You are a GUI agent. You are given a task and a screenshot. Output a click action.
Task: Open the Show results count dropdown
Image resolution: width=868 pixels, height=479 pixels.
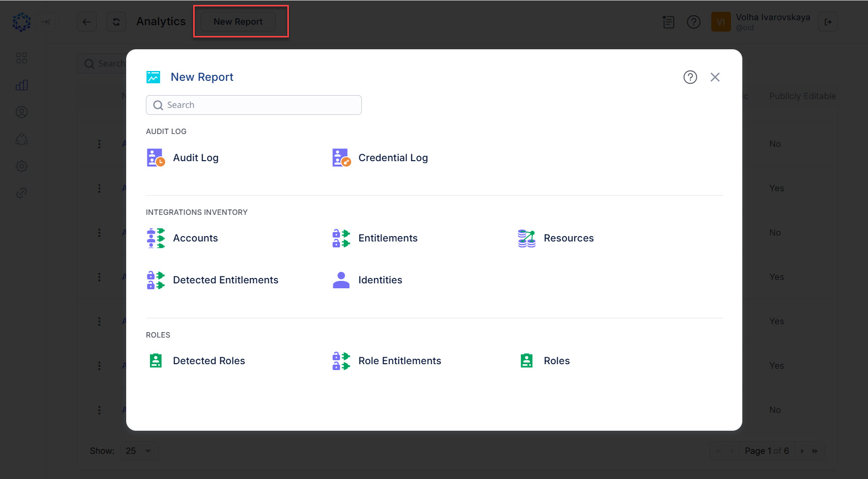coord(139,450)
